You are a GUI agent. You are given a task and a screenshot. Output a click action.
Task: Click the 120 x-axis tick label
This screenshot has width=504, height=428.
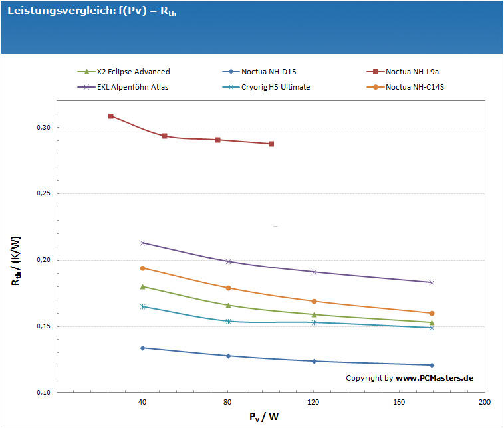pyautogui.click(x=313, y=402)
